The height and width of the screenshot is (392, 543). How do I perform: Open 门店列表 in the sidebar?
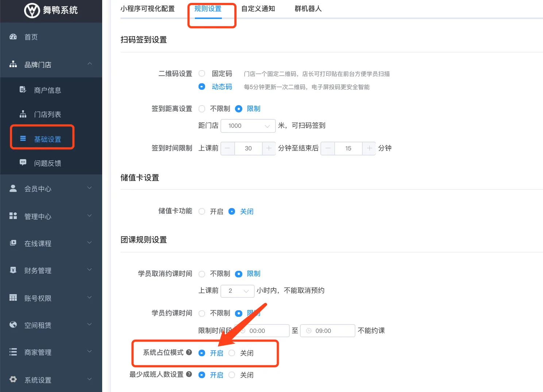(47, 115)
